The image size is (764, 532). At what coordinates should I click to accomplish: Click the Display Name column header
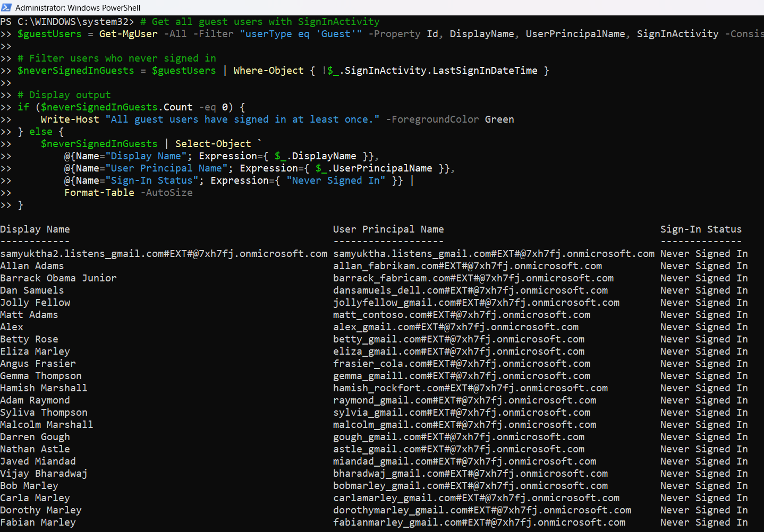click(35, 229)
